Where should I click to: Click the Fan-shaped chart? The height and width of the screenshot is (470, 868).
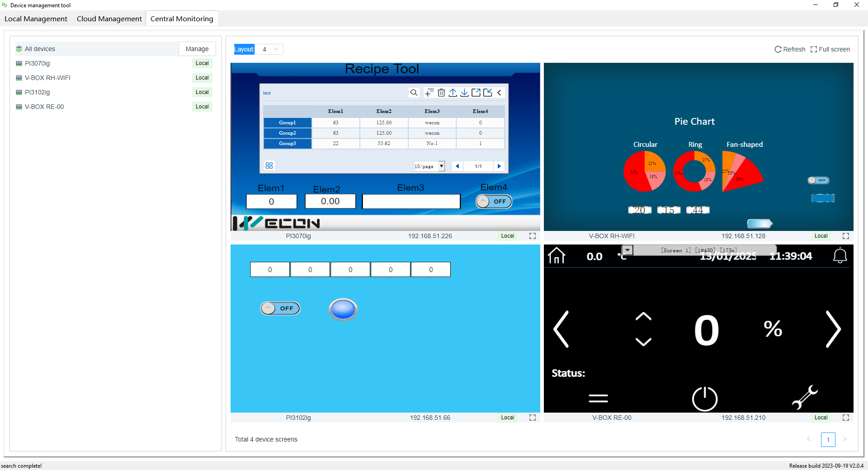pos(742,171)
